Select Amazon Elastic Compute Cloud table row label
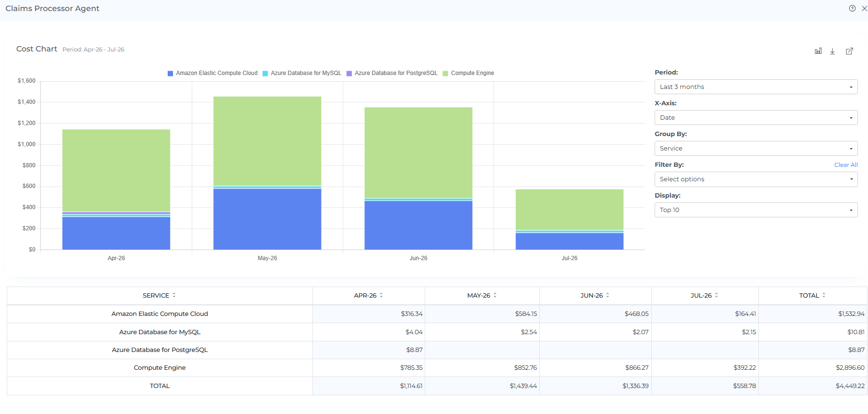868x414 pixels. pyautogui.click(x=160, y=314)
